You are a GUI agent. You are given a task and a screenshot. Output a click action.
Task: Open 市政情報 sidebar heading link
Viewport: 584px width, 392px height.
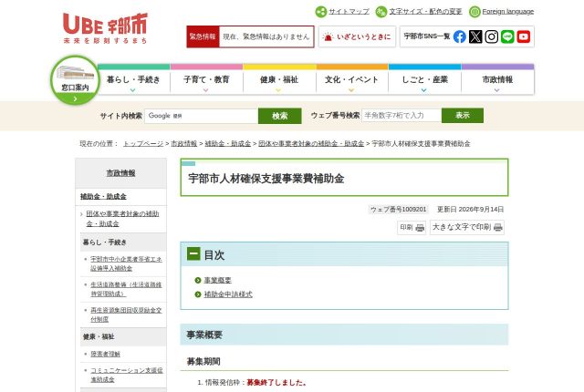click(120, 173)
